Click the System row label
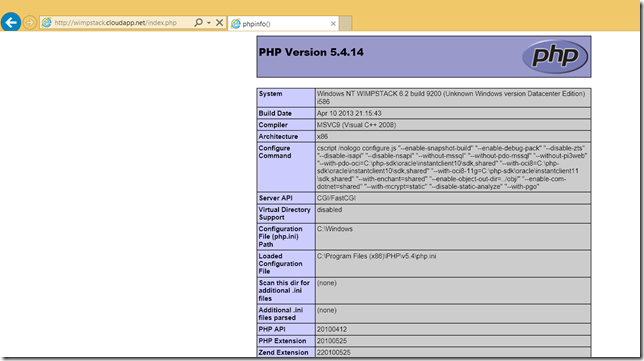Image resolution: width=644 pixels, height=361 pixels. click(x=271, y=94)
